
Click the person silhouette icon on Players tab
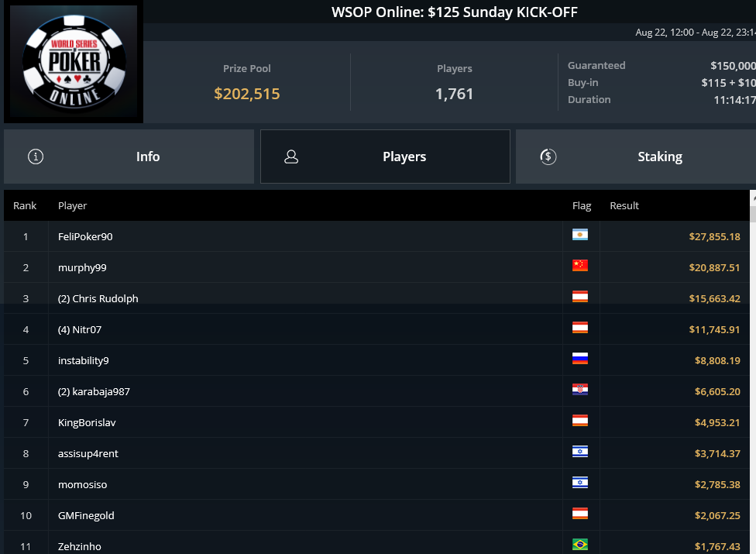[x=291, y=157]
